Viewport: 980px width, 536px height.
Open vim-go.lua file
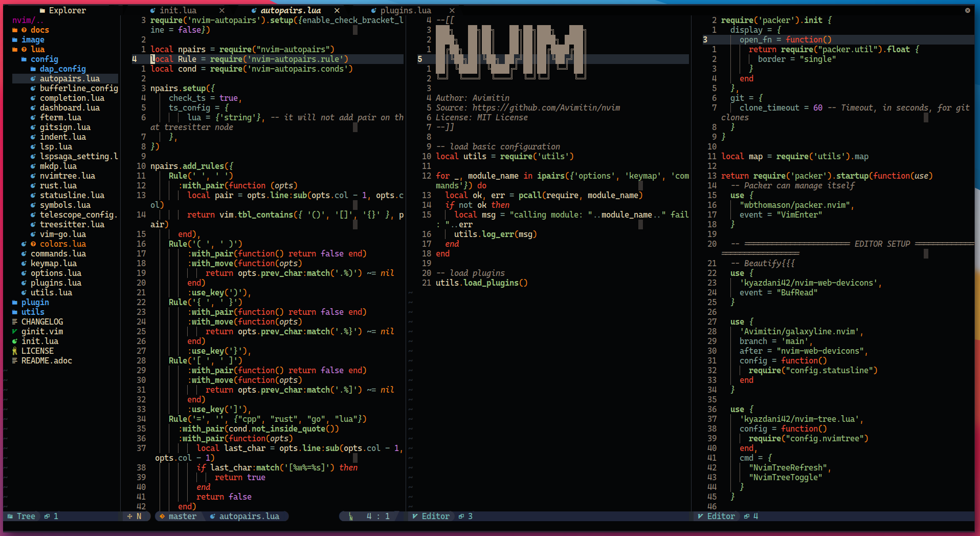coord(62,234)
